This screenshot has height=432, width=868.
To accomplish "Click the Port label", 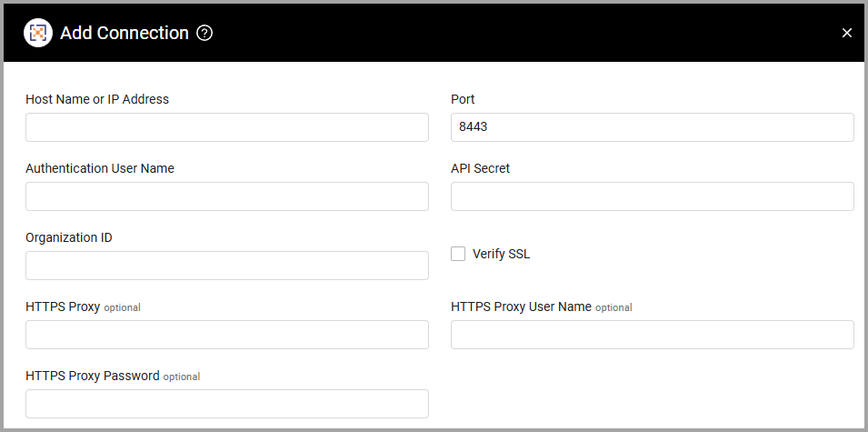I will (x=463, y=99).
